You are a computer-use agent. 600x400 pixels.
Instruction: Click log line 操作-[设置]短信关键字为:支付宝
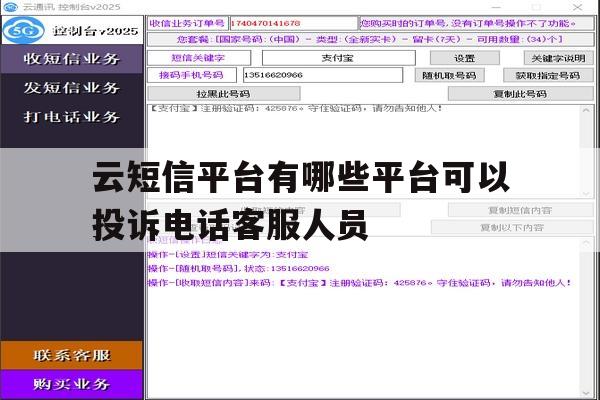point(228,255)
